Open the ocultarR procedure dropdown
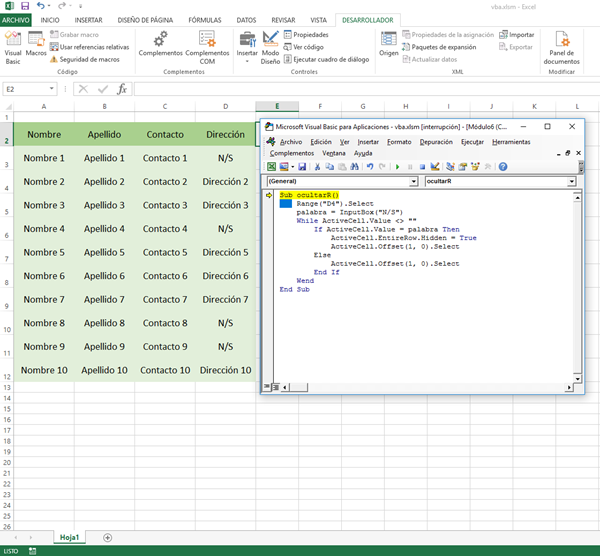The image size is (600, 556). 571,182
